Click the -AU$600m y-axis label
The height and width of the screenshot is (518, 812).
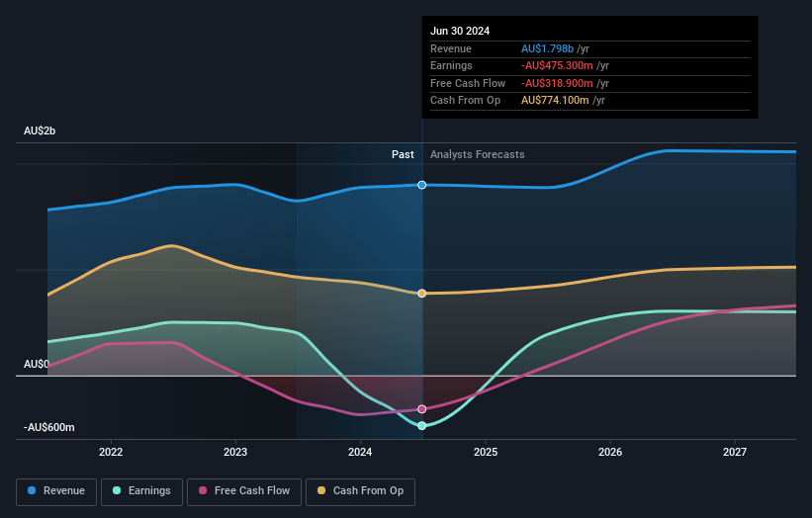tap(49, 427)
